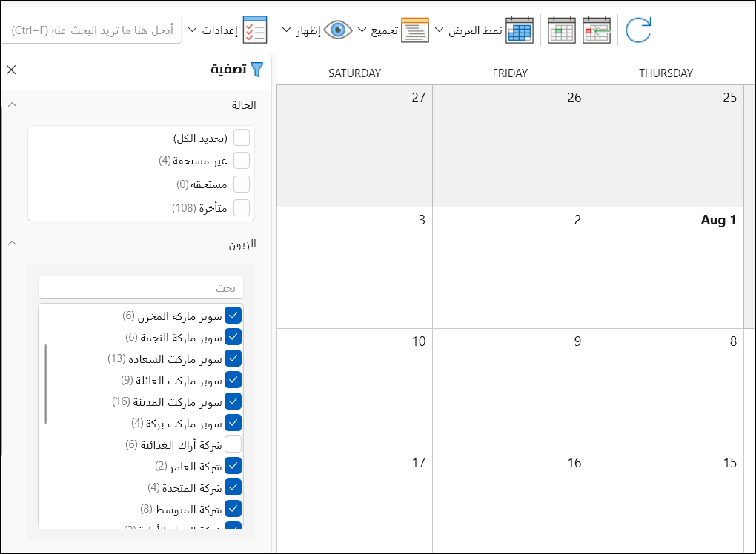756x554 pixels.
Task: Click the grouping (تجميع) list icon
Action: click(x=415, y=30)
